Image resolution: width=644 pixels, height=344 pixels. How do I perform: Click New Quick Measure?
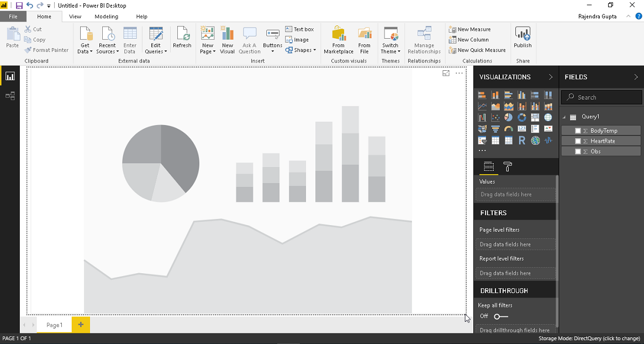[477, 50]
